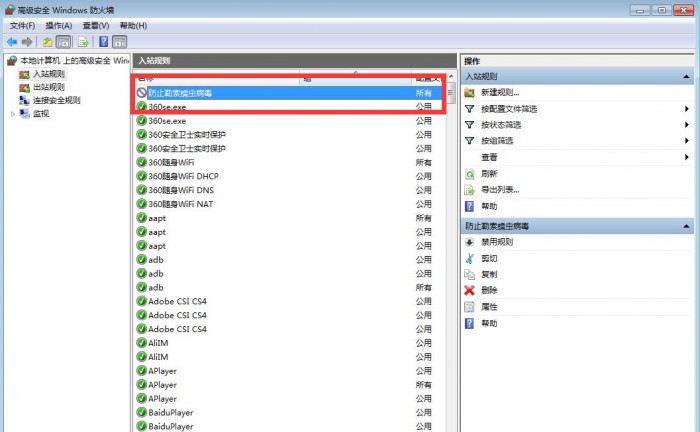700x432 pixels.
Task: Click the up one level folder icon
Action: [x=47, y=42]
